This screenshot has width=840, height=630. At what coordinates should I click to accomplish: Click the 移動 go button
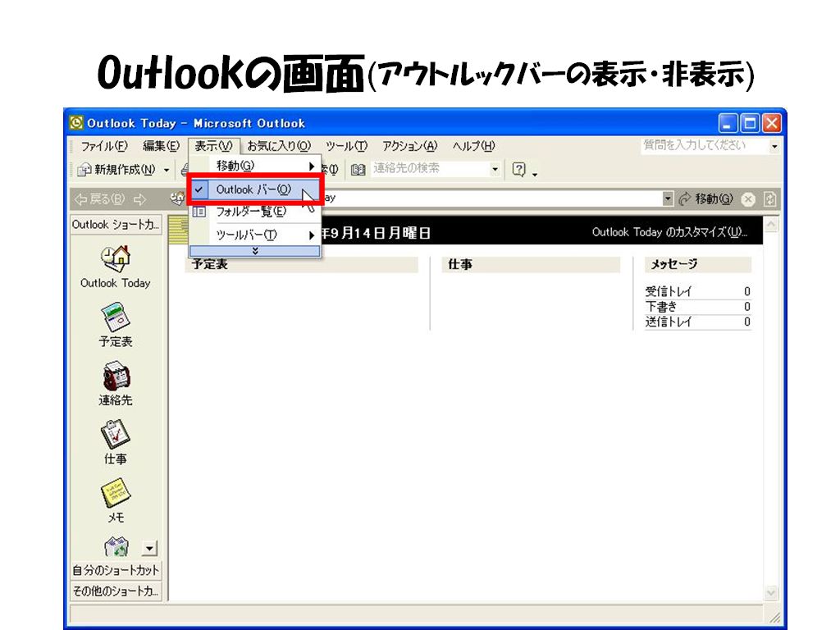[x=706, y=199]
